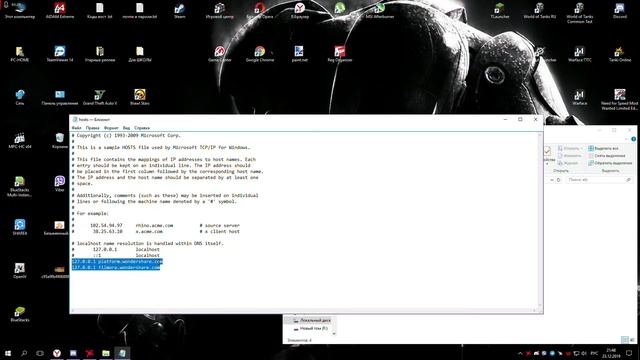Select the Steam desktop shortcut
640x360 pixels.
[x=180, y=11]
